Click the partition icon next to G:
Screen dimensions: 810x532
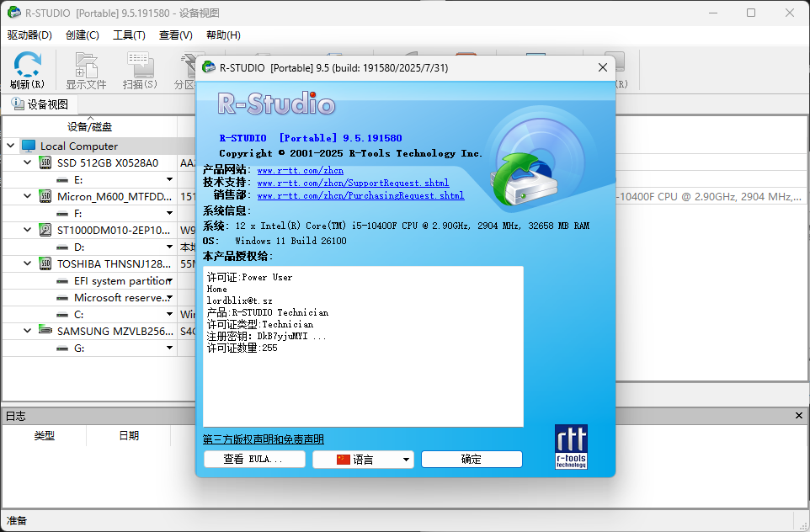(x=62, y=348)
